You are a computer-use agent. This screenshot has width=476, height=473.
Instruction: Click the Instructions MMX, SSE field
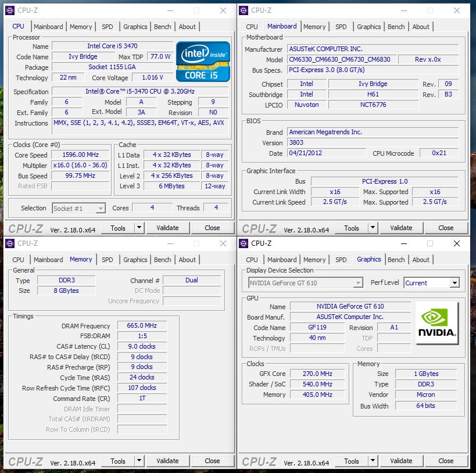point(139,126)
